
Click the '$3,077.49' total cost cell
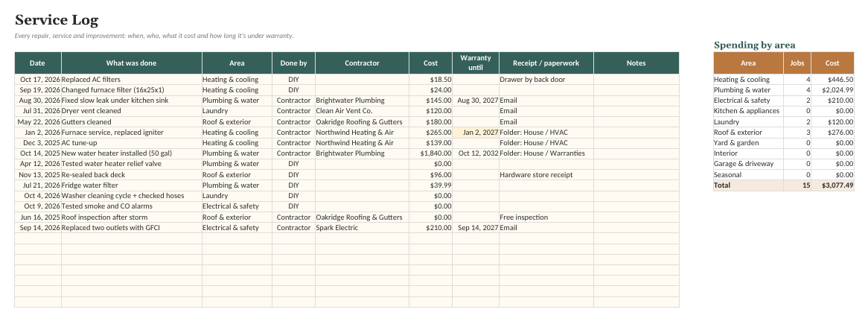(x=832, y=185)
